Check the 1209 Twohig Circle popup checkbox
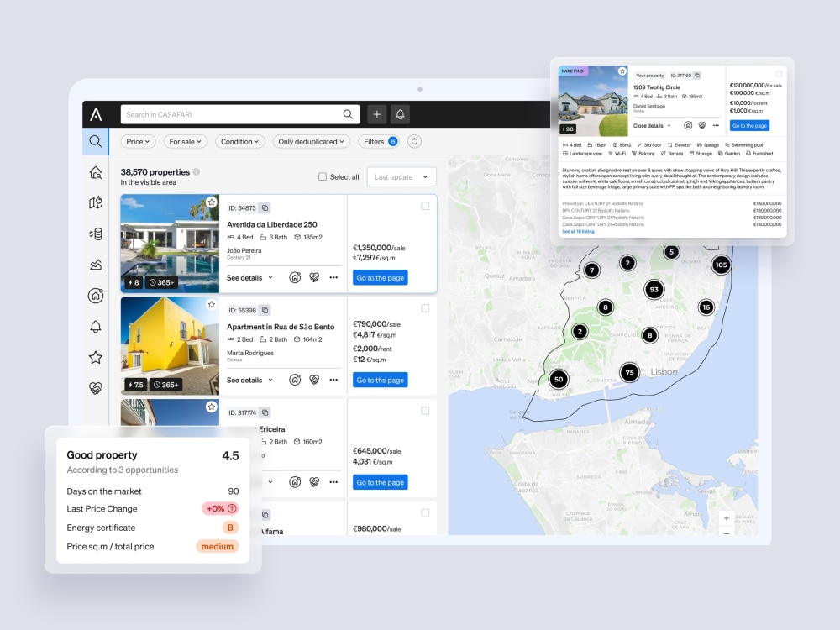840x630 pixels. (x=779, y=74)
